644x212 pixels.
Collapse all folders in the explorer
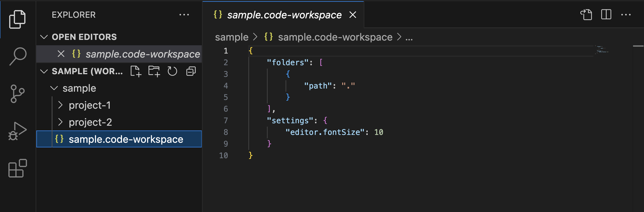[191, 71]
